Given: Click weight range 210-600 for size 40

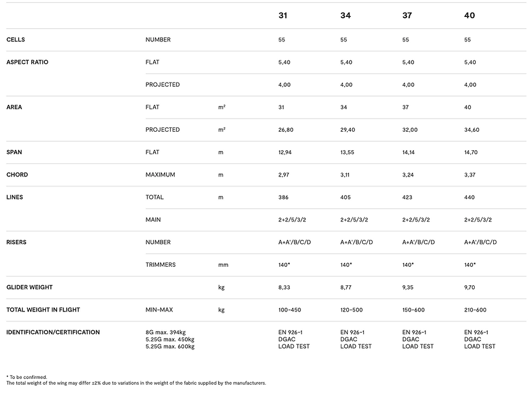Looking at the screenshot, I should [x=475, y=310].
